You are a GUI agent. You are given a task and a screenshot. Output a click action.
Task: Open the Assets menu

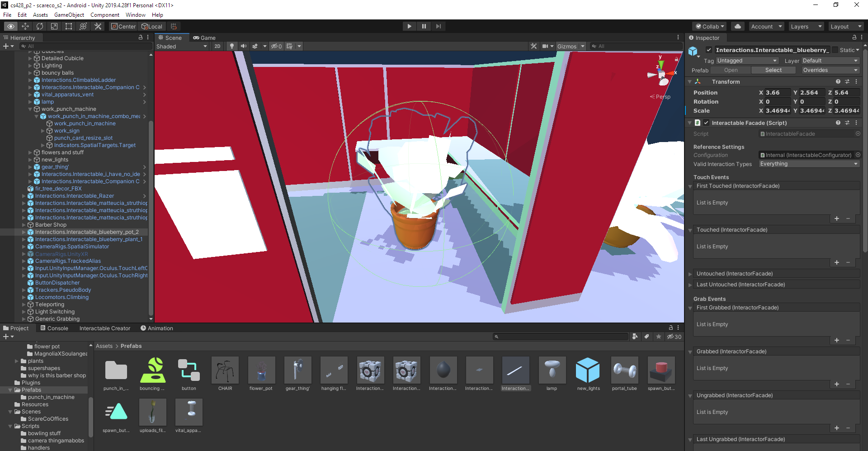point(40,15)
